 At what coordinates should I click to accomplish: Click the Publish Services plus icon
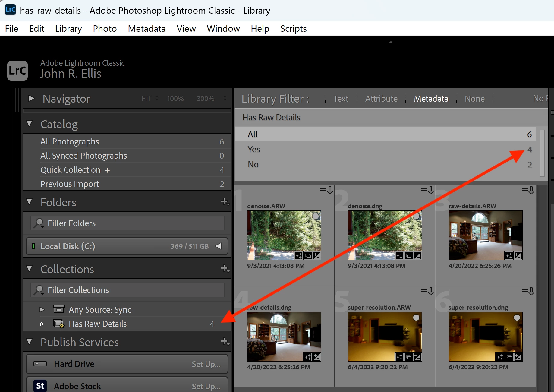pyautogui.click(x=225, y=341)
